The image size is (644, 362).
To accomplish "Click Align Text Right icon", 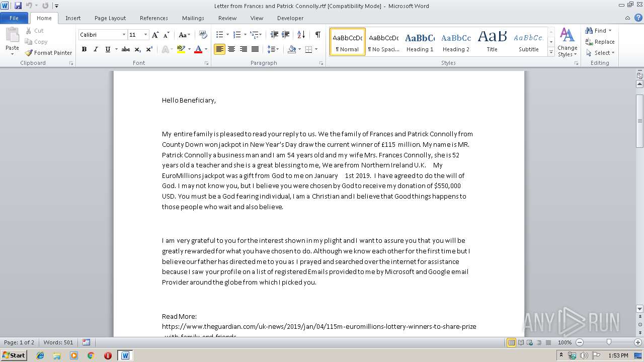I will (244, 49).
